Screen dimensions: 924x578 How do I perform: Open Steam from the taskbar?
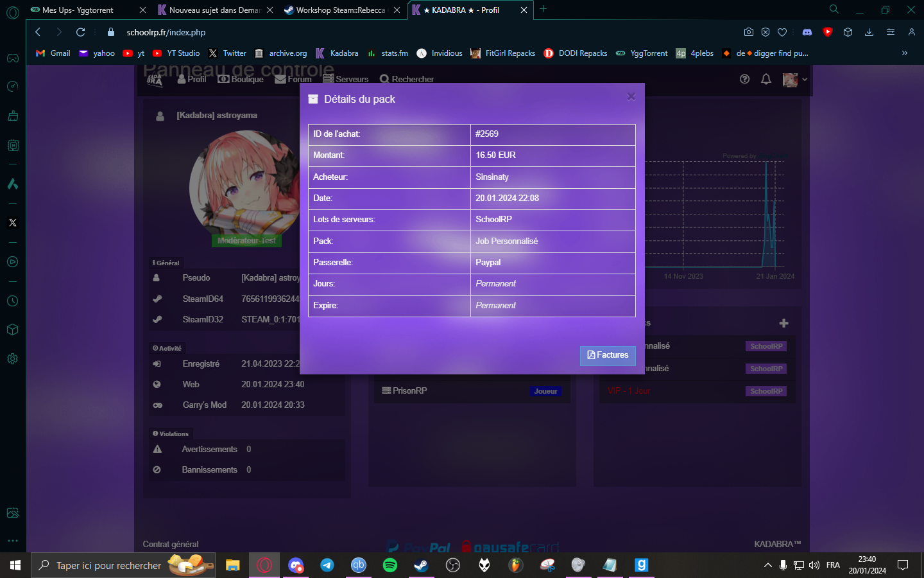coord(421,565)
